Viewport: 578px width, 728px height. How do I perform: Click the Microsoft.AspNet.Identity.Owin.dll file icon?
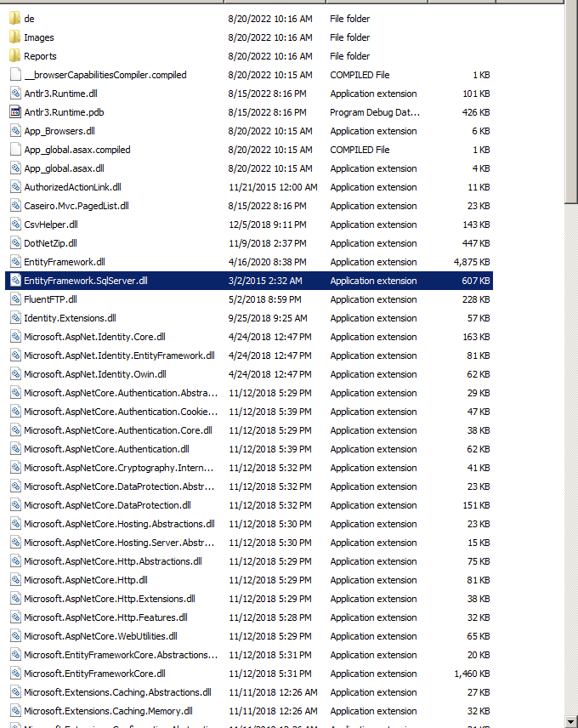15,374
